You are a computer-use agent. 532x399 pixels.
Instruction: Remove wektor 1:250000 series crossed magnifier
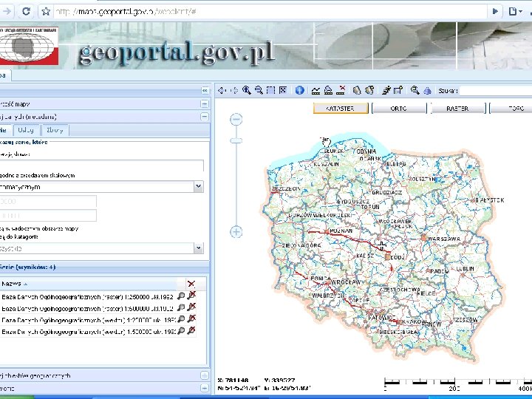191,319
